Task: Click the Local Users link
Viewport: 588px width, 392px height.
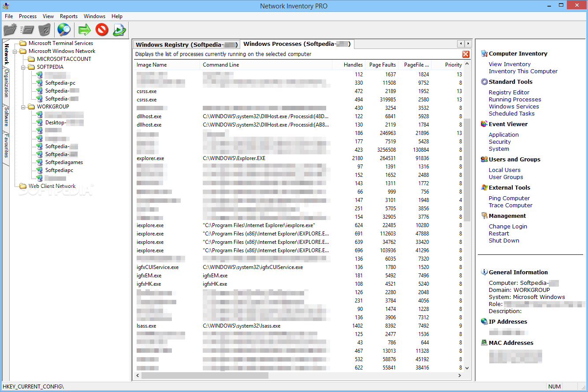Action: pos(505,170)
